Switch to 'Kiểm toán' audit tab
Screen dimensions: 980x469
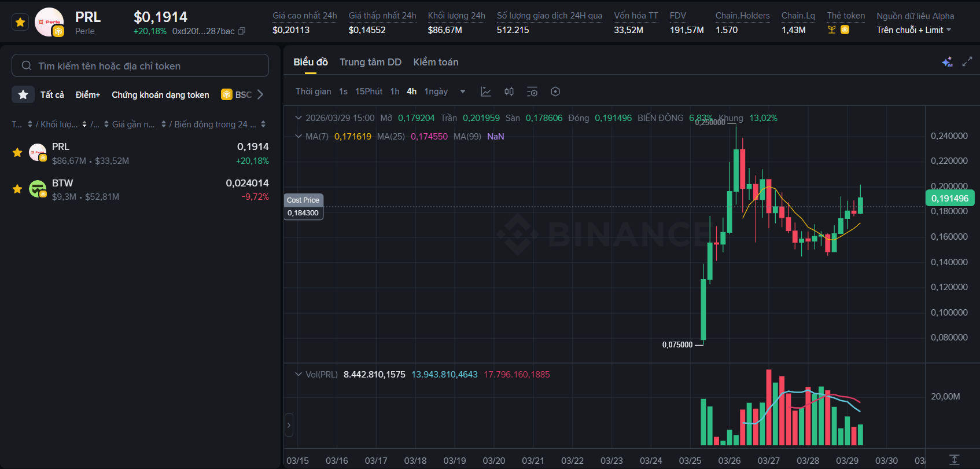point(436,62)
